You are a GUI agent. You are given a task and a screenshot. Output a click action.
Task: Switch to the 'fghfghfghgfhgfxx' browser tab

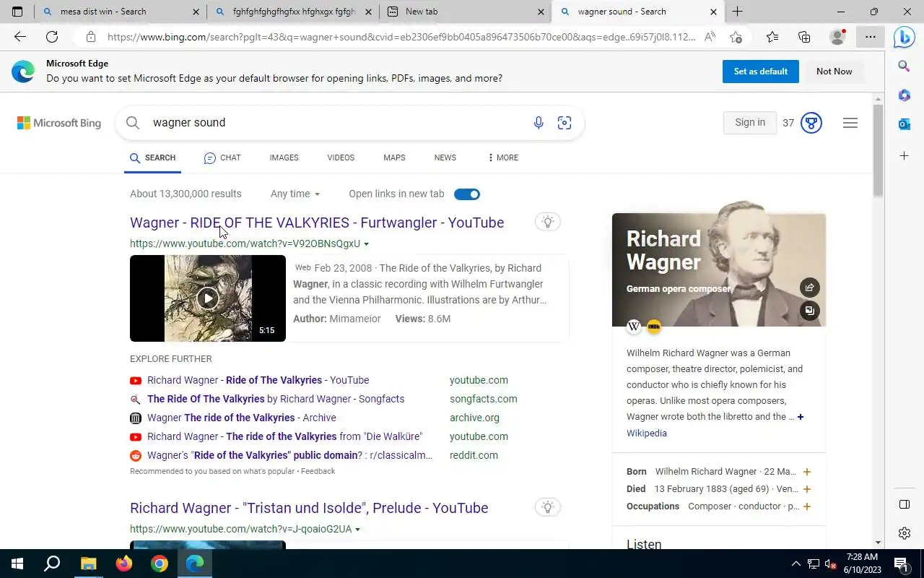click(294, 12)
